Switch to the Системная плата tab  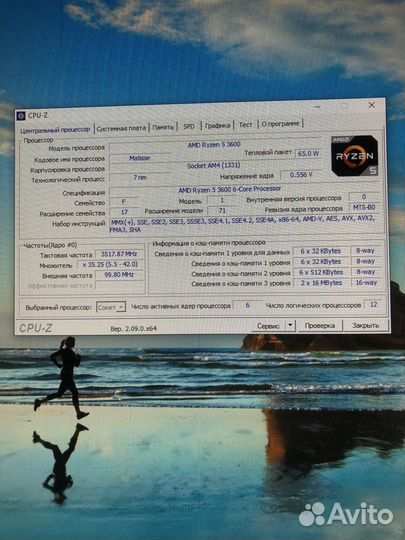pos(121,128)
